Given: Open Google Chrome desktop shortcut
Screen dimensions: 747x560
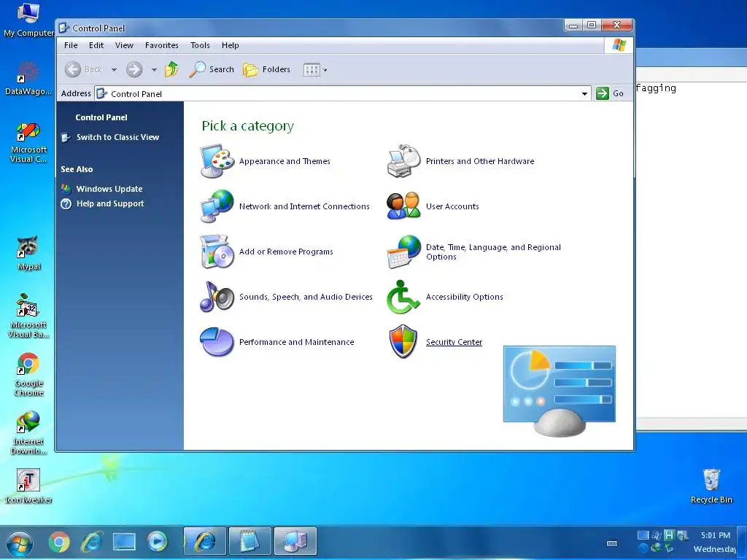Looking at the screenshot, I should [x=28, y=374].
